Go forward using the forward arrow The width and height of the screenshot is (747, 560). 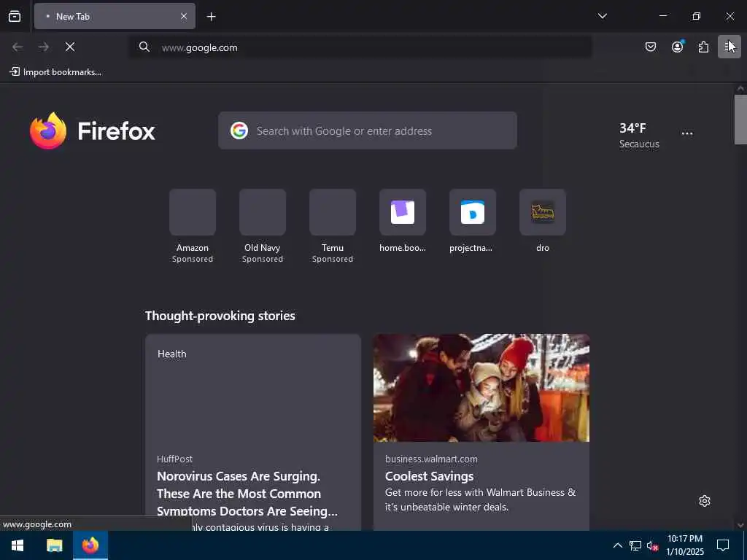coord(43,47)
